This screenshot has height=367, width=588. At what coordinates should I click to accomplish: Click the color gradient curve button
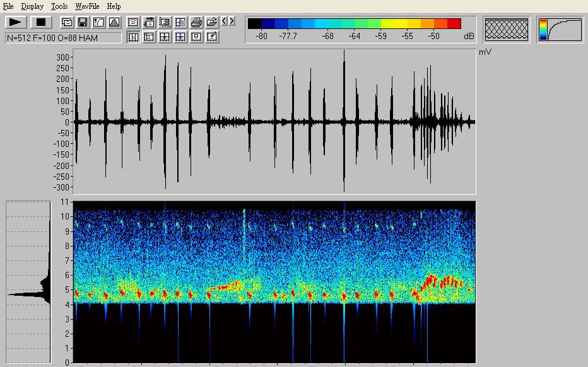click(560, 30)
